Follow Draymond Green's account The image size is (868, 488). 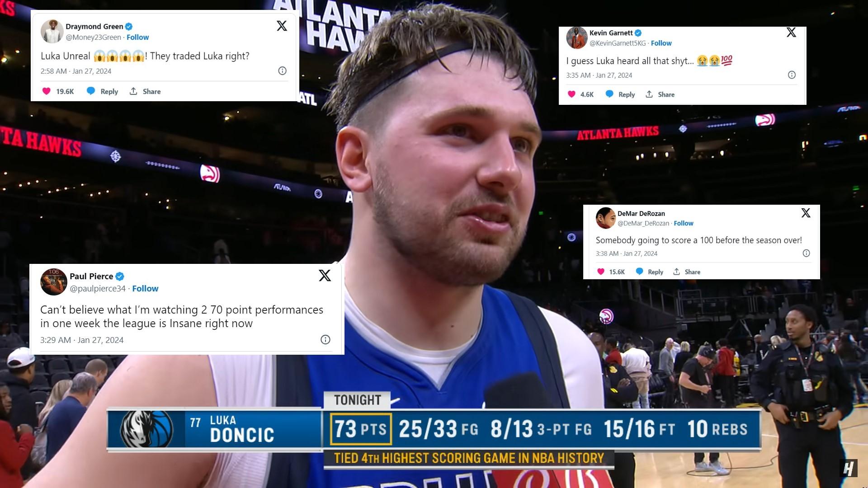click(137, 37)
